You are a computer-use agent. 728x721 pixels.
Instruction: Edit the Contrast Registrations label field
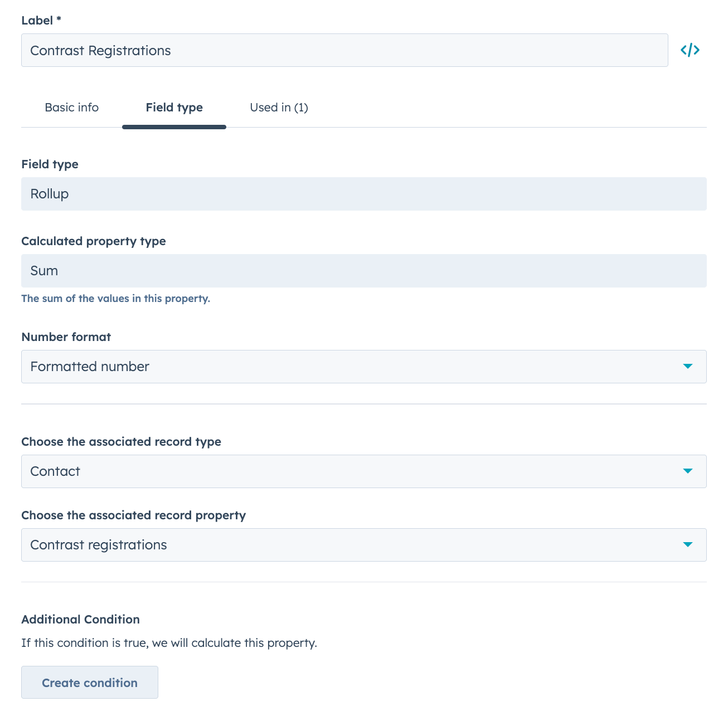click(344, 50)
